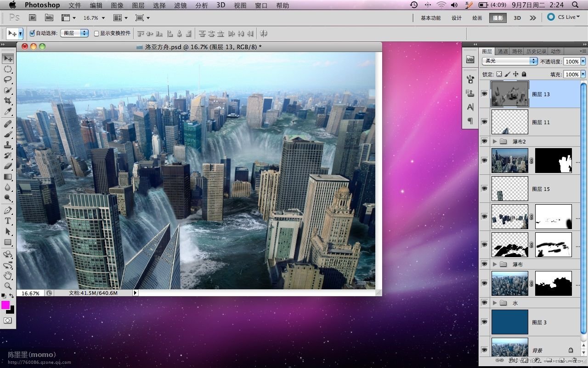
Task: Hide the 水 group
Action: pyautogui.click(x=484, y=303)
